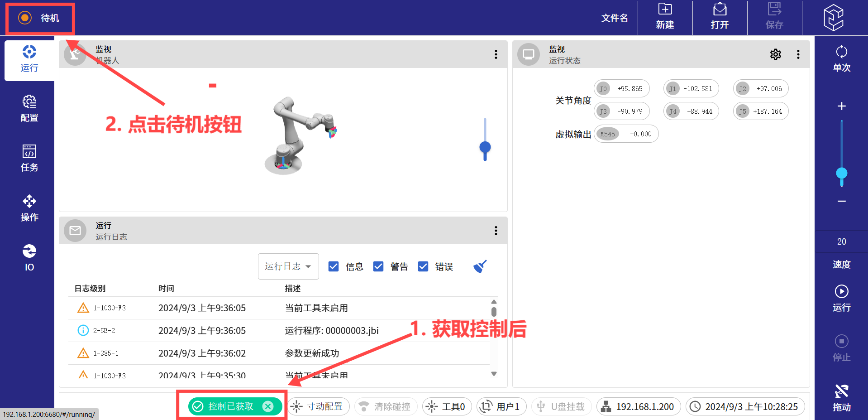The image size is (868, 420).
Task: Decrease speed with the minus icon
Action: (x=841, y=201)
